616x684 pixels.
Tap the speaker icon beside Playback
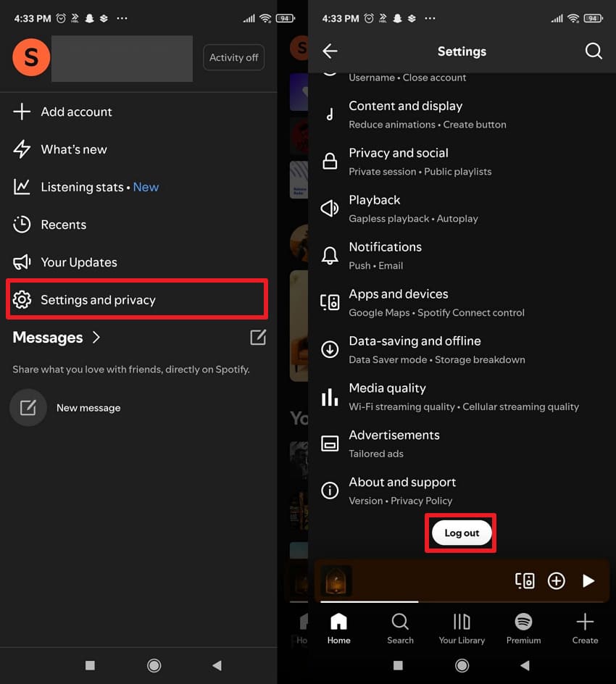[330, 209]
